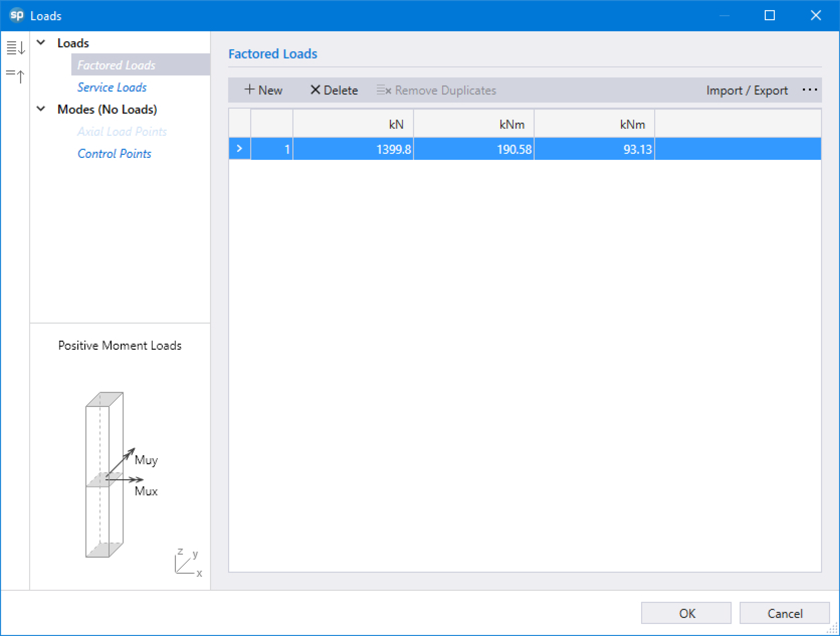Click the xyz axis indicator
Screen dimensions: 840x636
[x=188, y=563]
